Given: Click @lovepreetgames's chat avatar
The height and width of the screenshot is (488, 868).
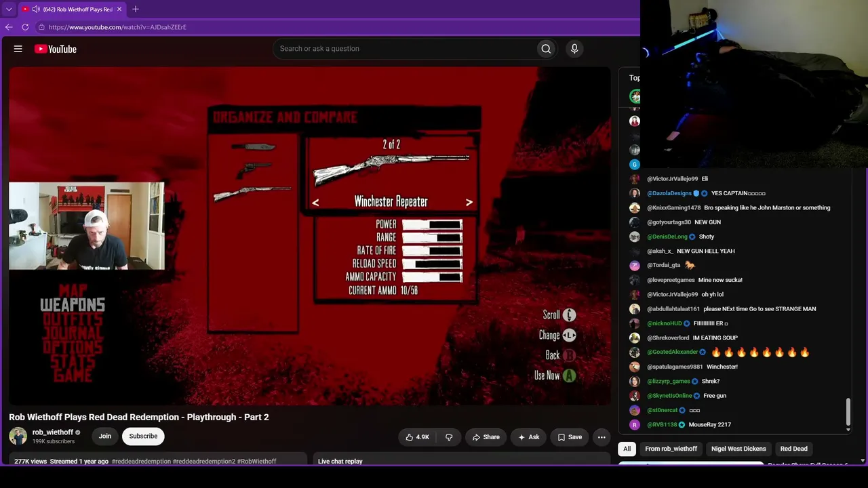Looking at the screenshot, I should [635, 280].
